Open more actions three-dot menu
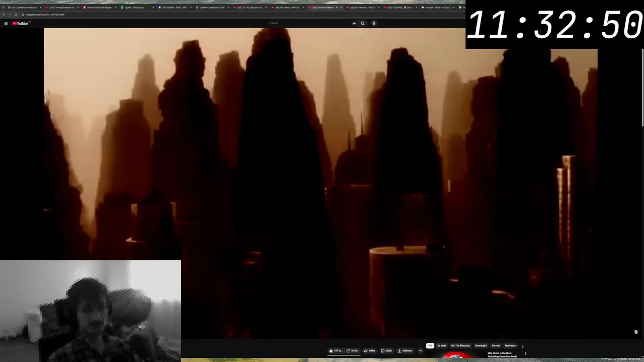644x362 pixels. tap(421, 350)
